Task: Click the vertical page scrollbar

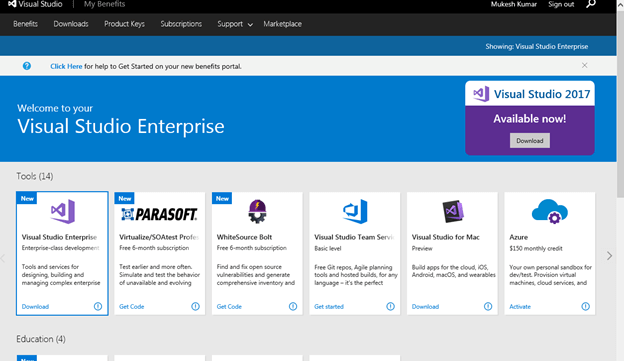Action: point(620,100)
